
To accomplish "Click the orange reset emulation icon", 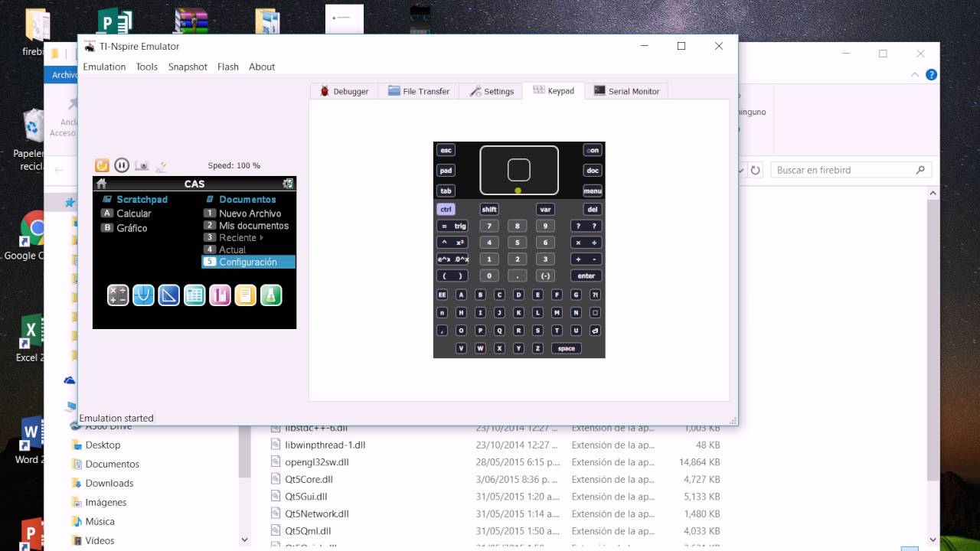I will 102,165.
